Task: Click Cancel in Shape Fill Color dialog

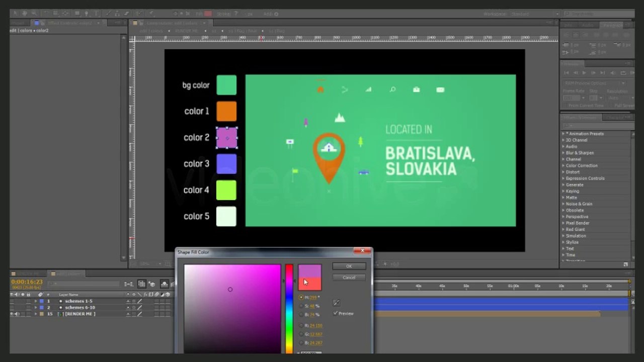Action: [x=349, y=278]
